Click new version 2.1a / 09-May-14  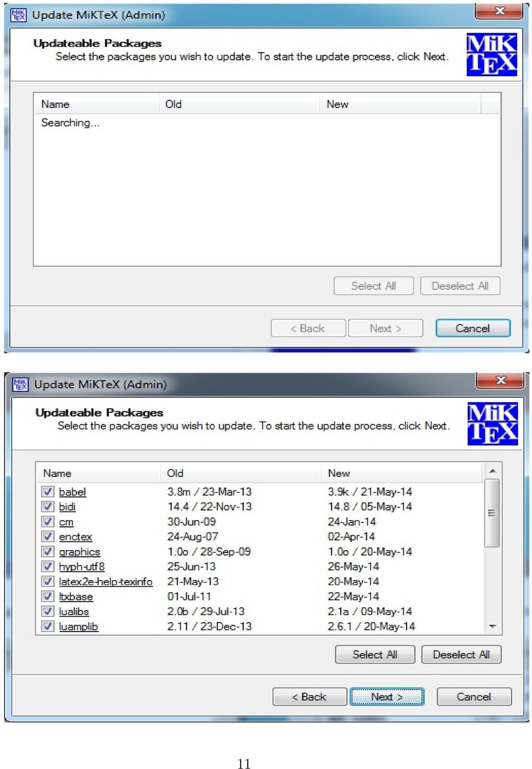370,611
